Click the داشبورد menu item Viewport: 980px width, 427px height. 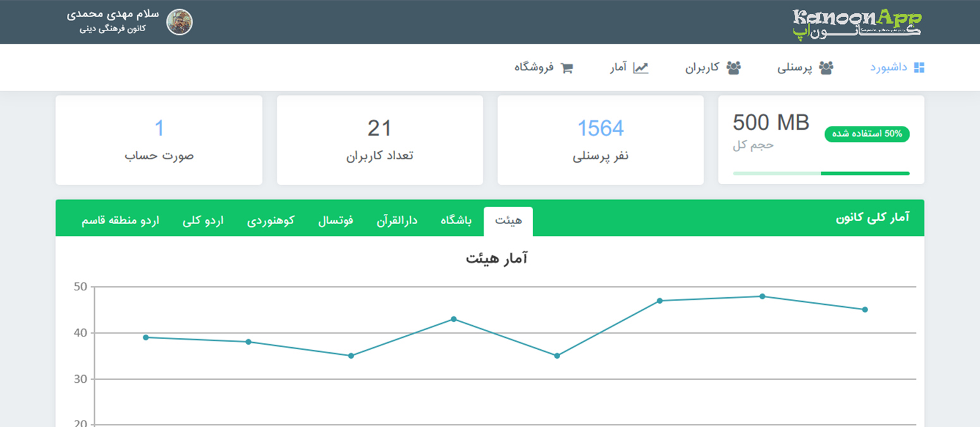895,66
